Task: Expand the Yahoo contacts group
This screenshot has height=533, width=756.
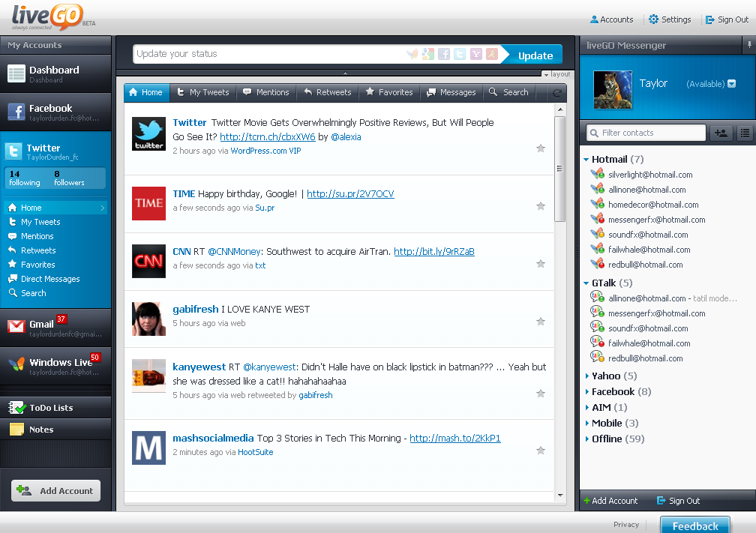Action: point(586,376)
